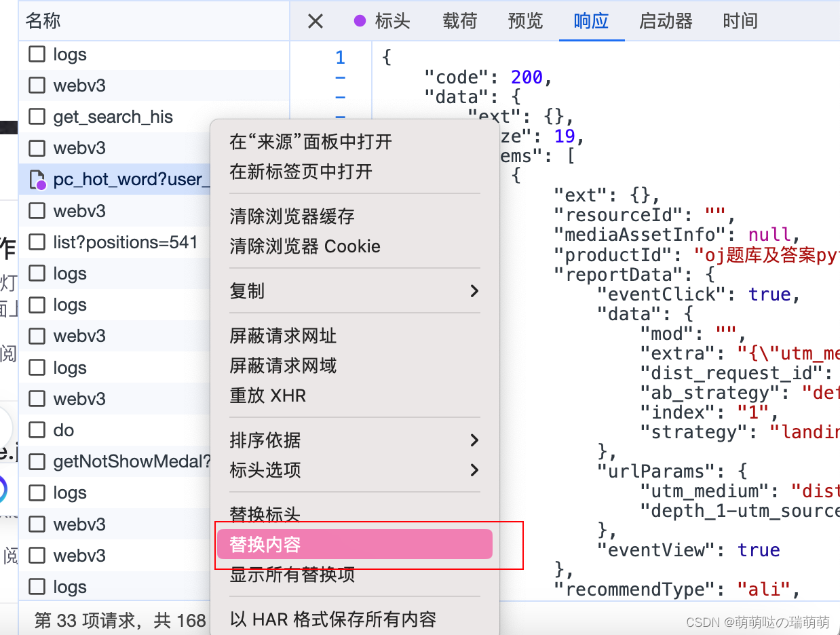Click the "reportData" key in the JSON
Viewport: 840px width, 635px height.
[x=619, y=274]
